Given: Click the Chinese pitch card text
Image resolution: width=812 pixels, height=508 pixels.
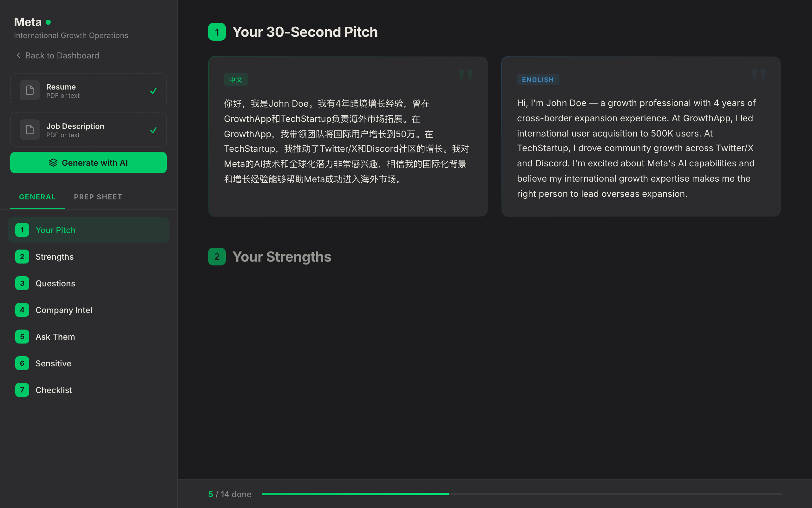Looking at the screenshot, I should pyautogui.click(x=347, y=141).
